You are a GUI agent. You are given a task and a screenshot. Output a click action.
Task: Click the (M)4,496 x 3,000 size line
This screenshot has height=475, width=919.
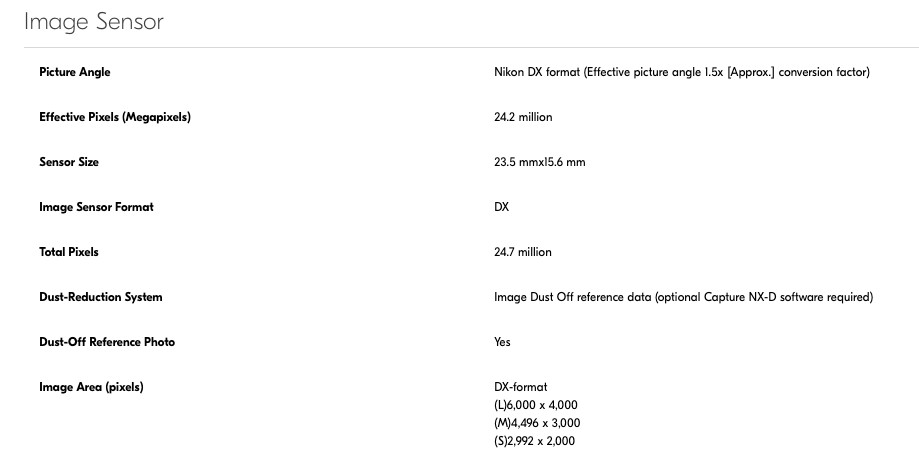(x=536, y=423)
